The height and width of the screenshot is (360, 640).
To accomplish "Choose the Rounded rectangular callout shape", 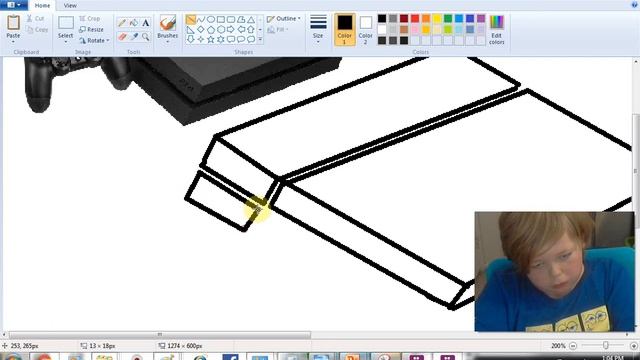I will [x=231, y=40].
